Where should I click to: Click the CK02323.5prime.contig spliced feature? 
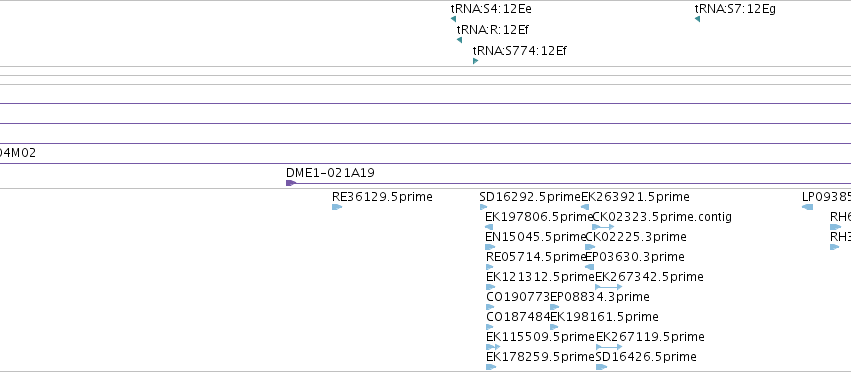point(604,227)
